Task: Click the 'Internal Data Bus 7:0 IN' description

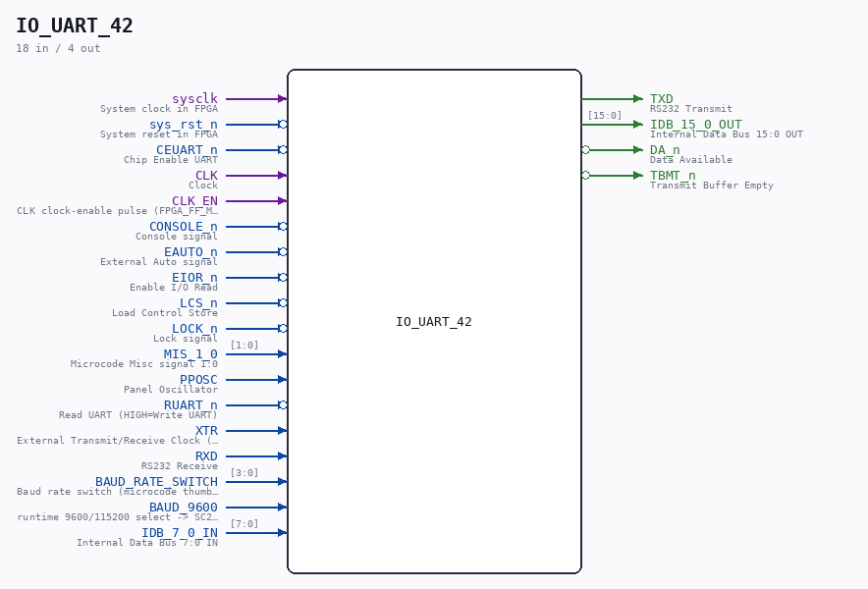Action: tap(147, 542)
